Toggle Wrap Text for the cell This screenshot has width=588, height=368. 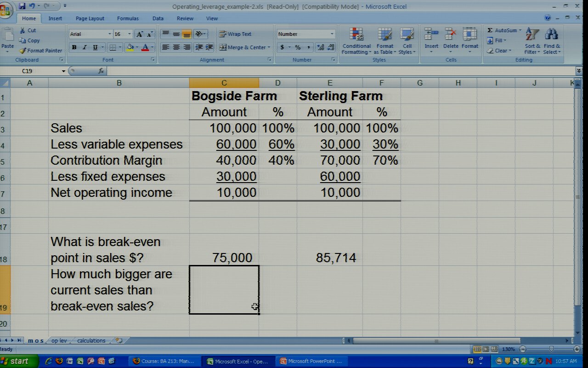[235, 34]
